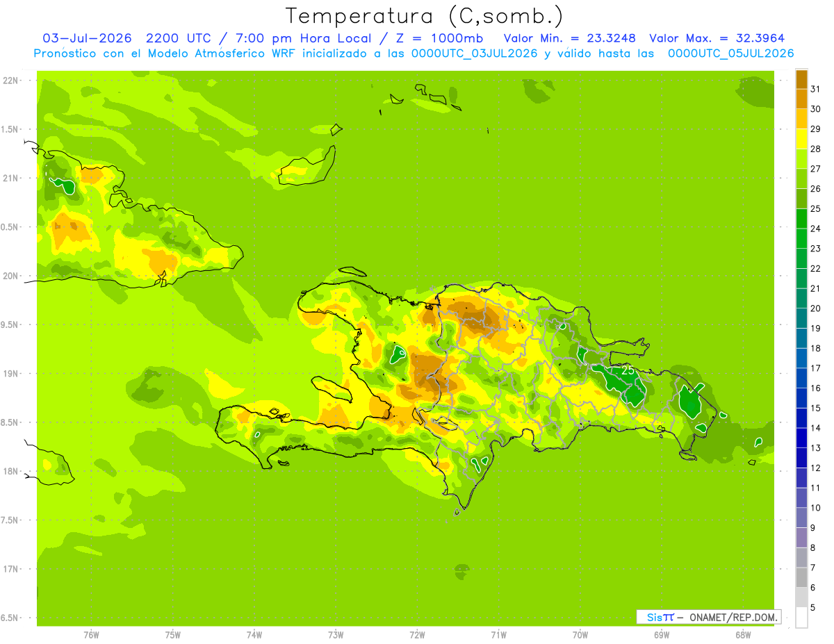Click the color bar label "24"

click(x=816, y=229)
